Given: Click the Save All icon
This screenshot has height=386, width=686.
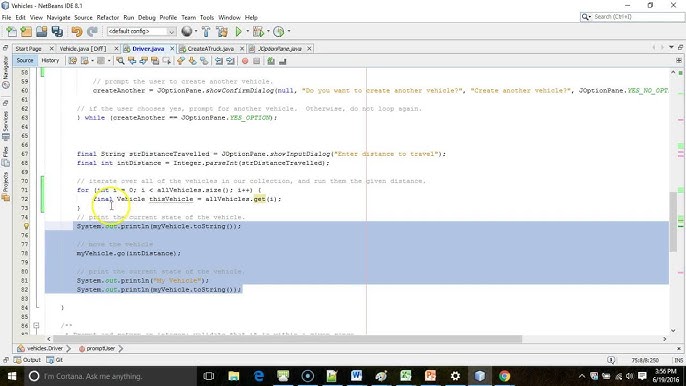Looking at the screenshot, I should coord(57,32).
